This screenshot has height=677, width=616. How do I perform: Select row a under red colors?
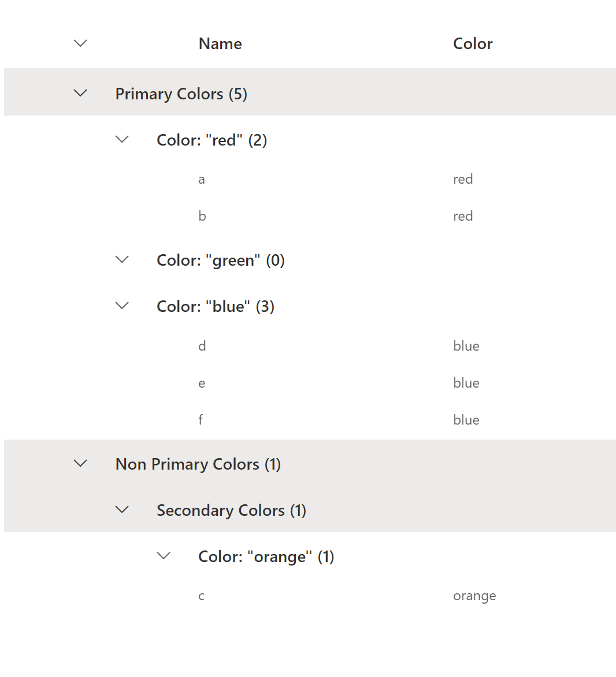tap(201, 179)
